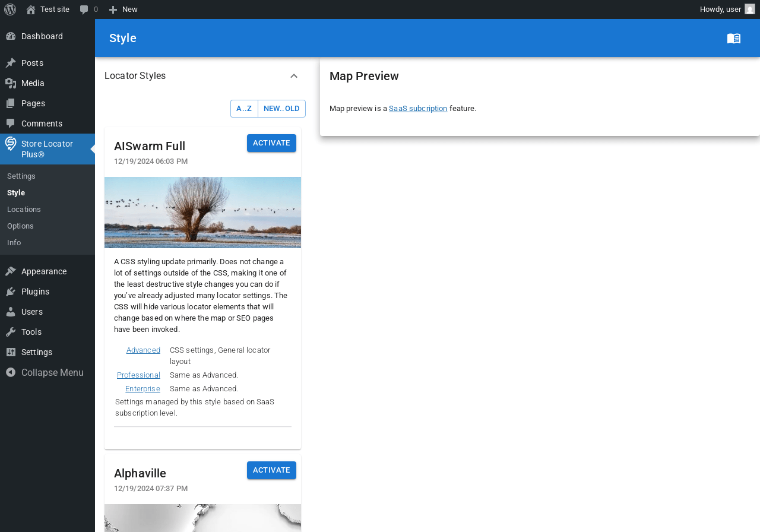This screenshot has height=532, width=760.
Task: Activate the Alphaville style
Action: pos(271,470)
